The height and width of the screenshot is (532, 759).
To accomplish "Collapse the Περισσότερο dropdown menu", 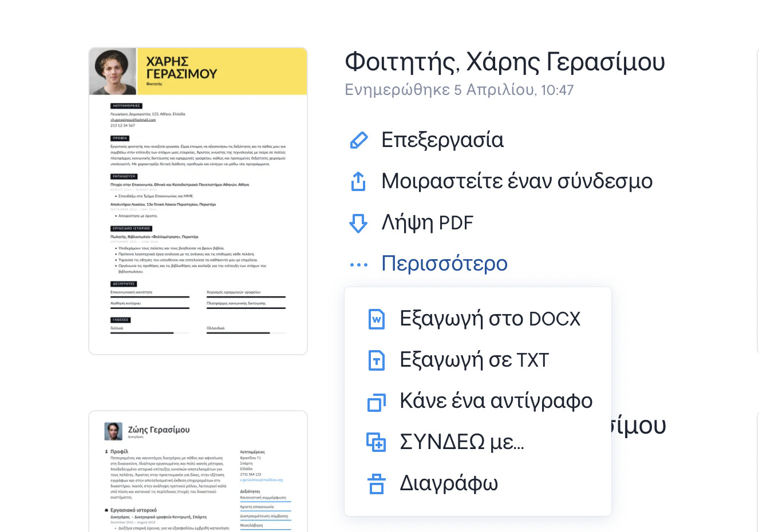I will coord(444,264).
